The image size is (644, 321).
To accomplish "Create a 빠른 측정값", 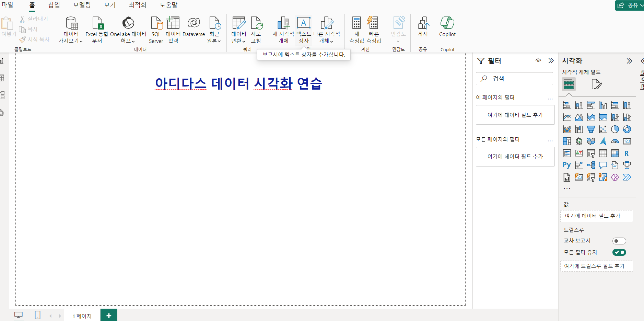I will point(374,30).
